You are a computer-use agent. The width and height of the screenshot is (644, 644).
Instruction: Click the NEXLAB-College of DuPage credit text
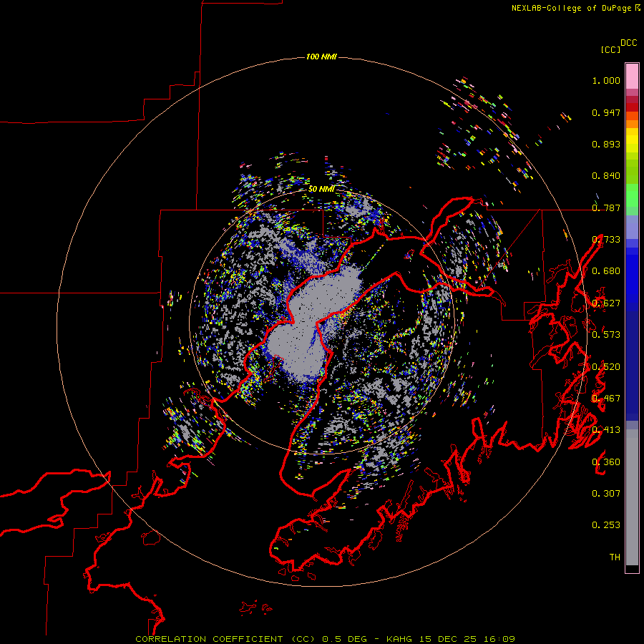tap(571, 8)
